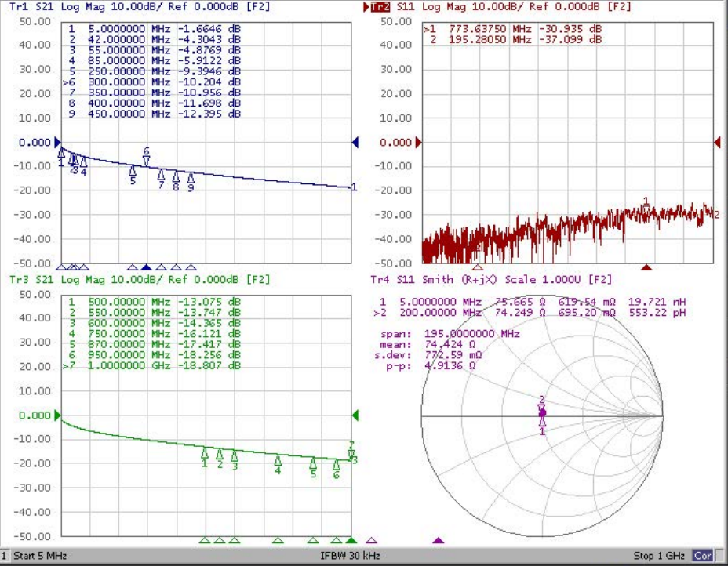The image size is (728, 566).
Task: Click filled red marker triangle on Tr2 frequency axis
Action: (646, 267)
